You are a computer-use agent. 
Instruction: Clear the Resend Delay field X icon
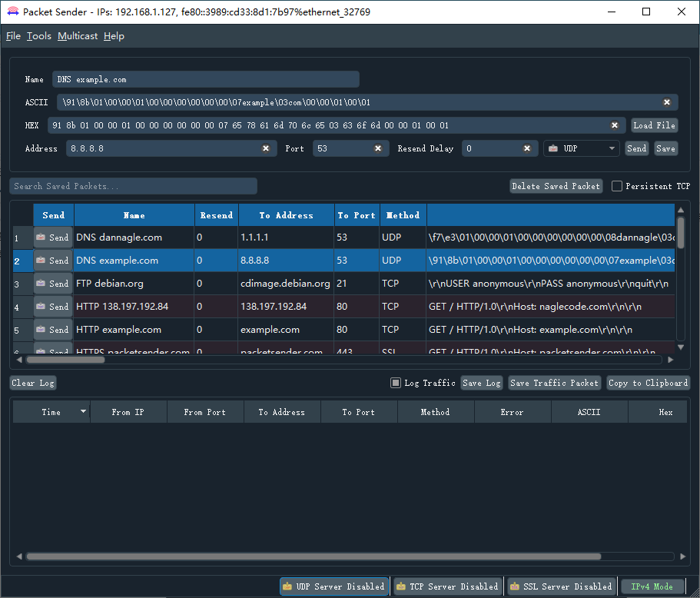pos(527,148)
